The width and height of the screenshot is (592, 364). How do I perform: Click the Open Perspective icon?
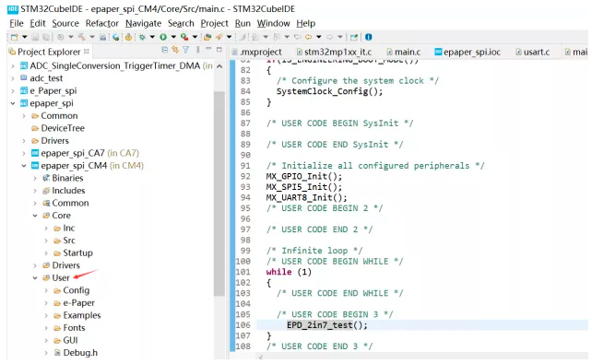point(354,37)
